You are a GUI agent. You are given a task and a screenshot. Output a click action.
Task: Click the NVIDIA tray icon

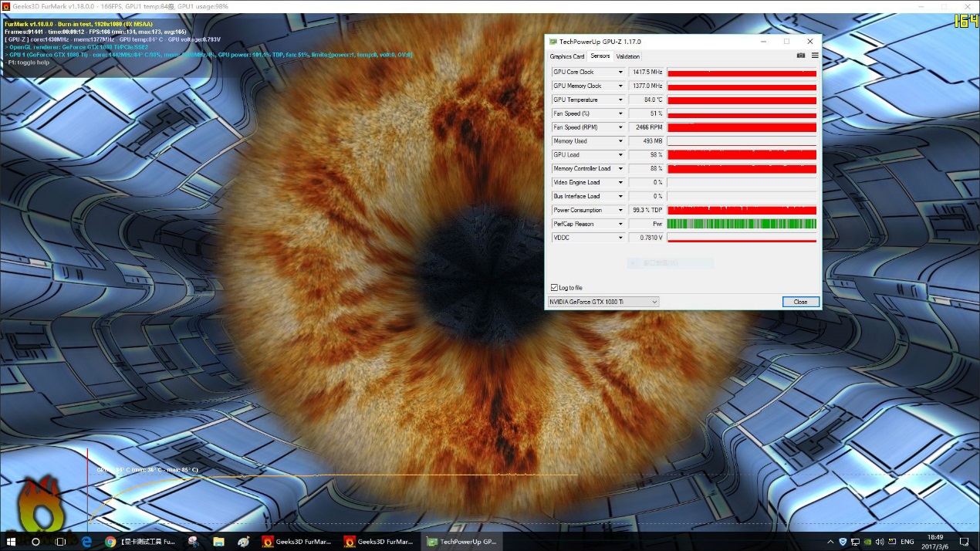click(867, 542)
